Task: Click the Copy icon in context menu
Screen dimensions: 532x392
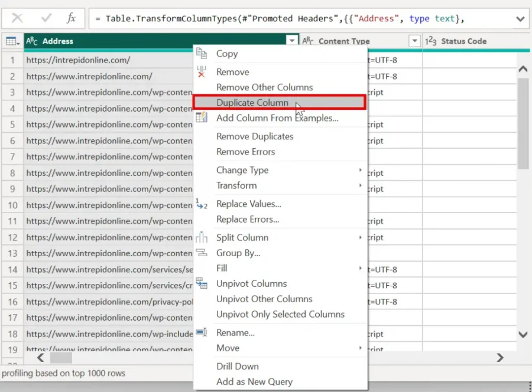Action: point(202,54)
